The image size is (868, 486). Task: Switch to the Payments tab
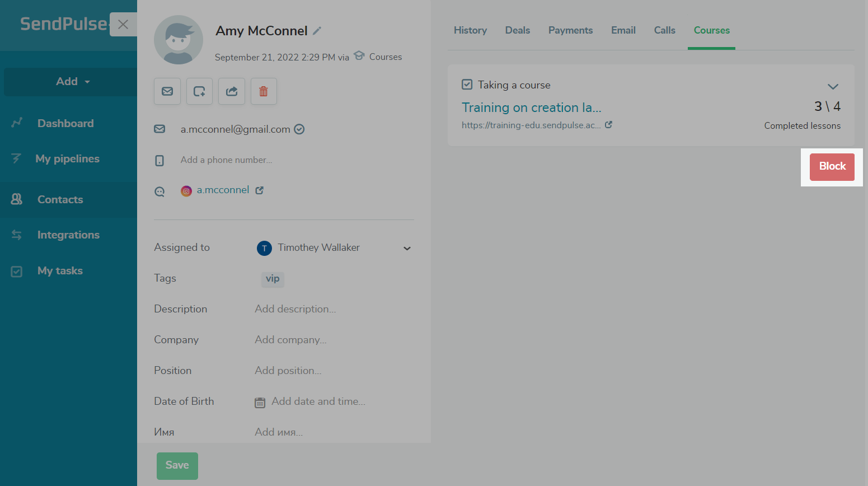tap(570, 30)
